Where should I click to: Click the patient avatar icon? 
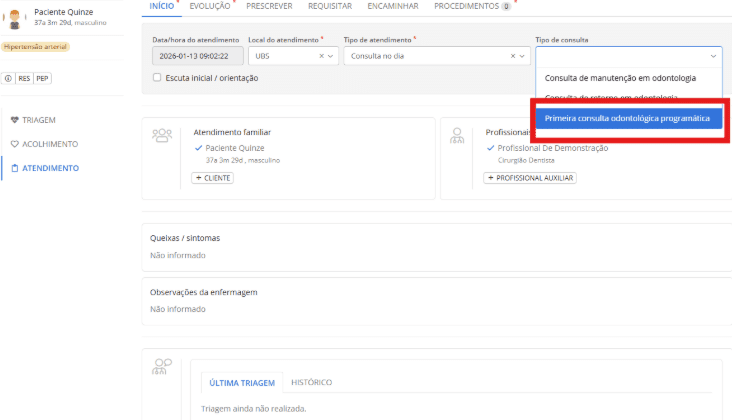pos(14,19)
